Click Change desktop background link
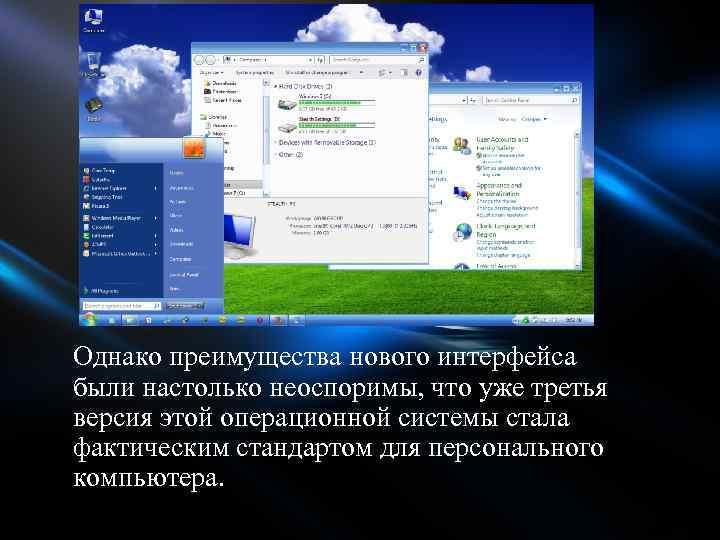720x540 pixels. 507,208
